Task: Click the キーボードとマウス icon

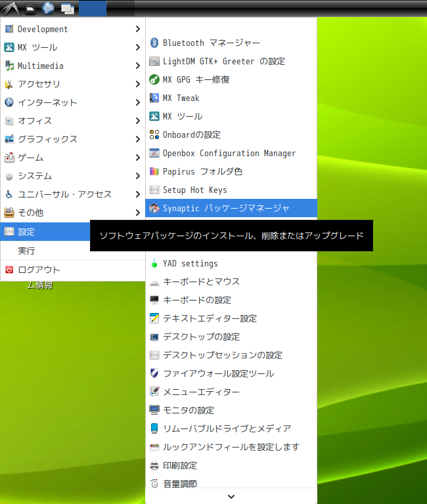Action: point(154,282)
